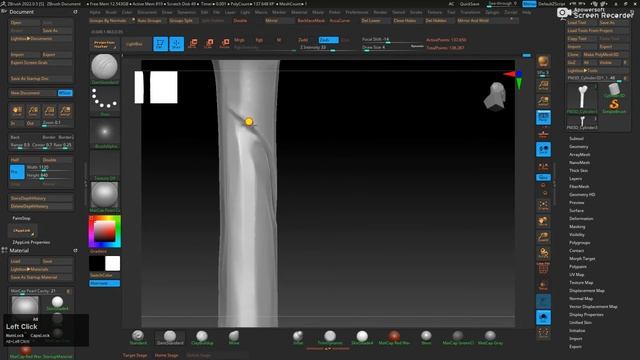The height and width of the screenshot is (360, 640).
Task: Open the Preferences menu
Action: 357,12
